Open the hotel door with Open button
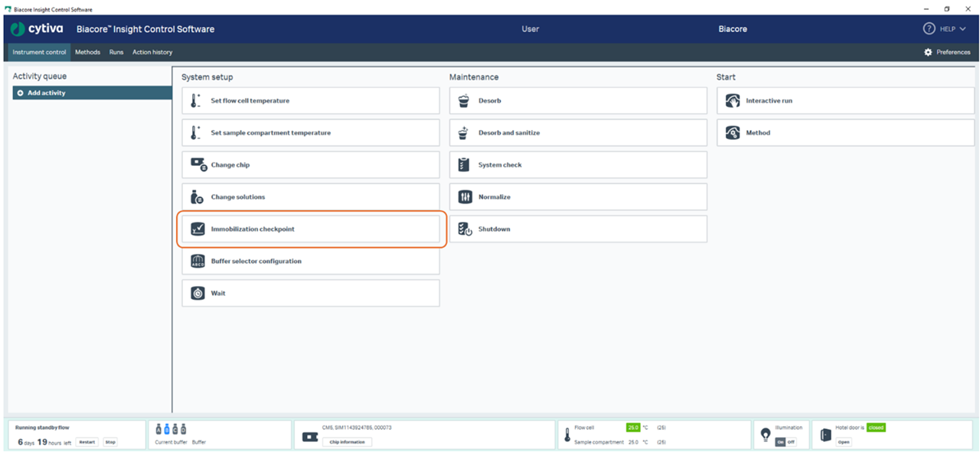 click(844, 442)
